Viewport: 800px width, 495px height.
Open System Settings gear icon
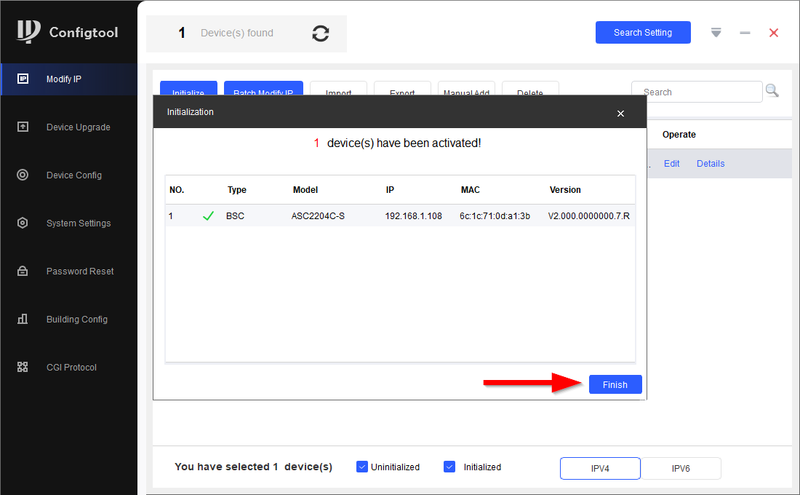point(22,222)
